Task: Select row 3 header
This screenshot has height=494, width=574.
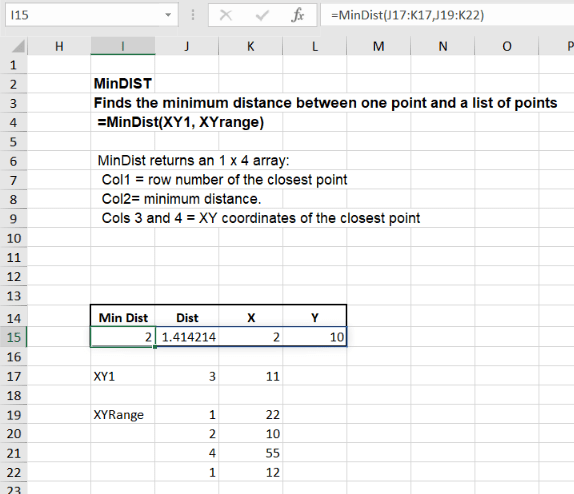Action: coord(14,103)
